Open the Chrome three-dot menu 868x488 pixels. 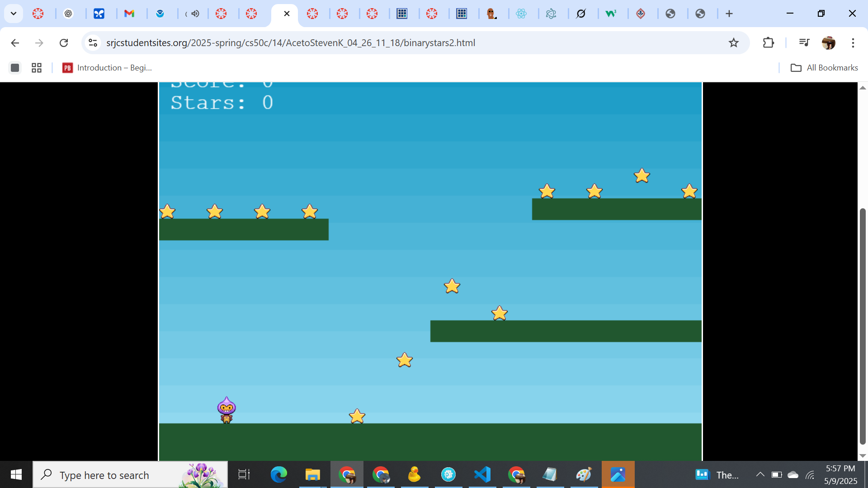tap(853, 43)
